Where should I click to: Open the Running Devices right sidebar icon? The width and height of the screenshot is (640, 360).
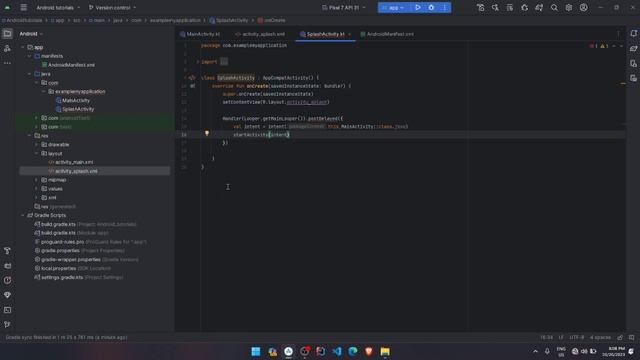pos(633,78)
